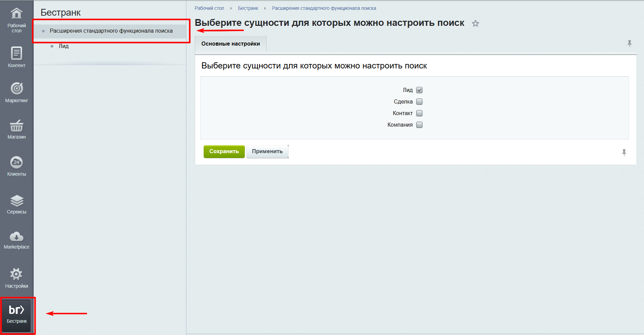
Task: Open the Контент section icon
Action: 16,53
